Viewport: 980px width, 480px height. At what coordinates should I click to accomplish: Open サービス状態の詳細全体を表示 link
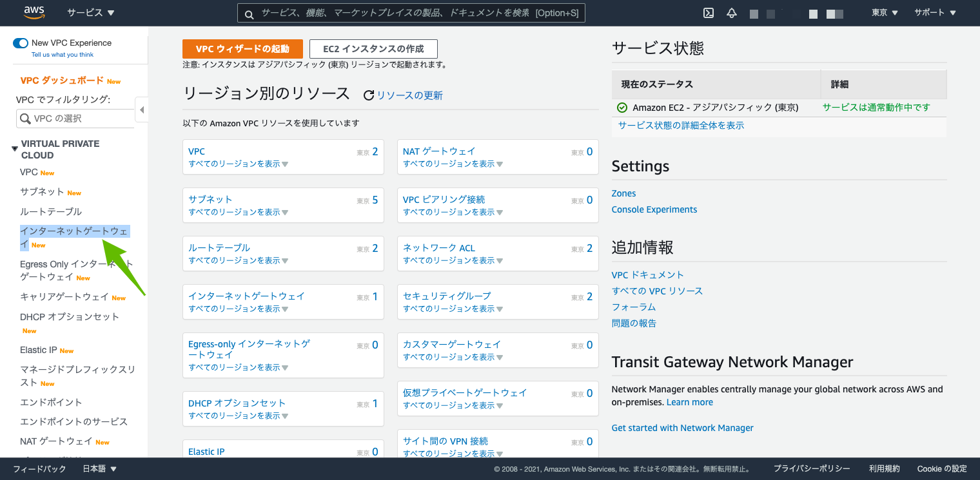tap(681, 126)
